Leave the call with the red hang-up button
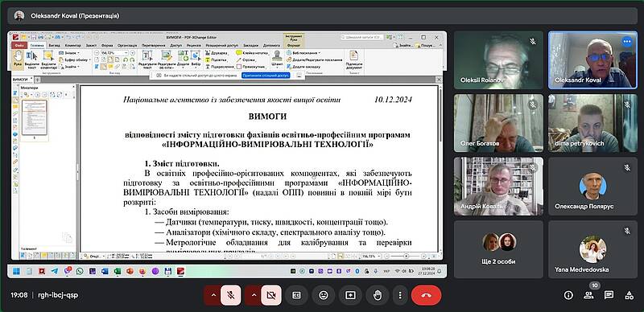Screen dimensions: 644x312 coord(427,295)
